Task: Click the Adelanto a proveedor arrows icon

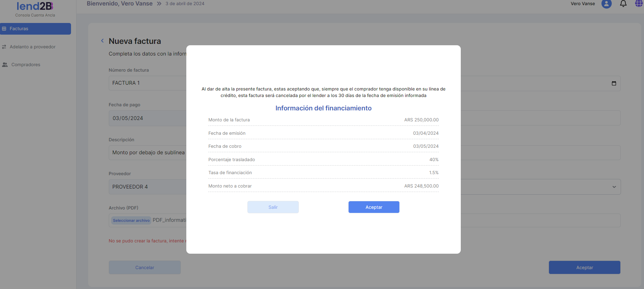Action: pyautogui.click(x=4, y=47)
